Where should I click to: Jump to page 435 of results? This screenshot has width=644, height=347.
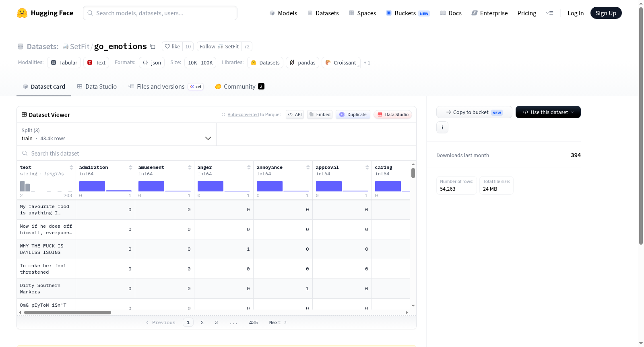(x=253, y=322)
